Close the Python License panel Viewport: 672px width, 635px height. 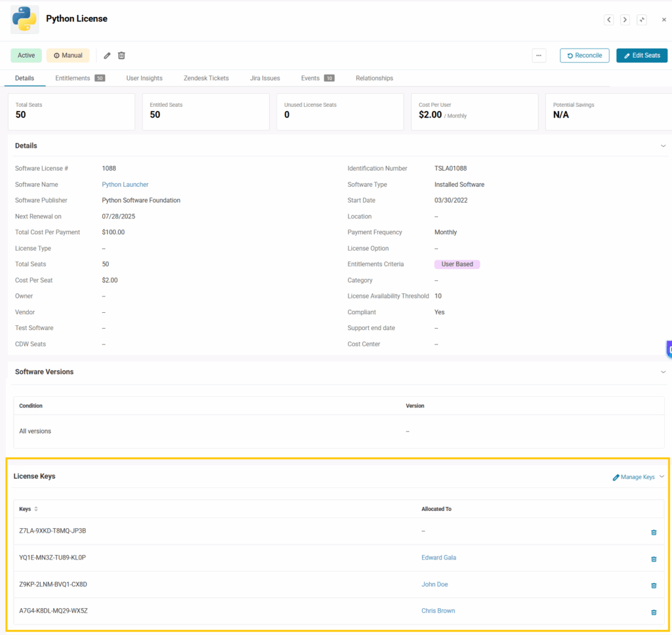(x=664, y=20)
